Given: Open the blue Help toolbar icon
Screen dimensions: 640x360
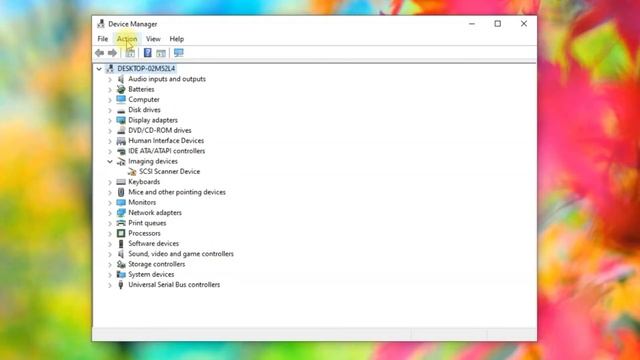Looking at the screenshot, I should pos(148,53).
